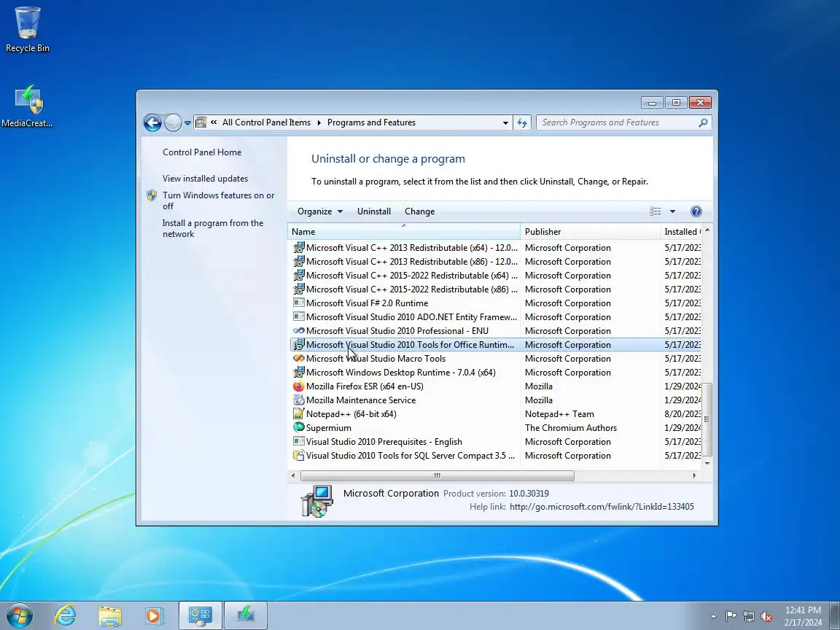Show hidden tray icons arrow
The height and width of the screenshot is (630, 840).
pos(713,617)
